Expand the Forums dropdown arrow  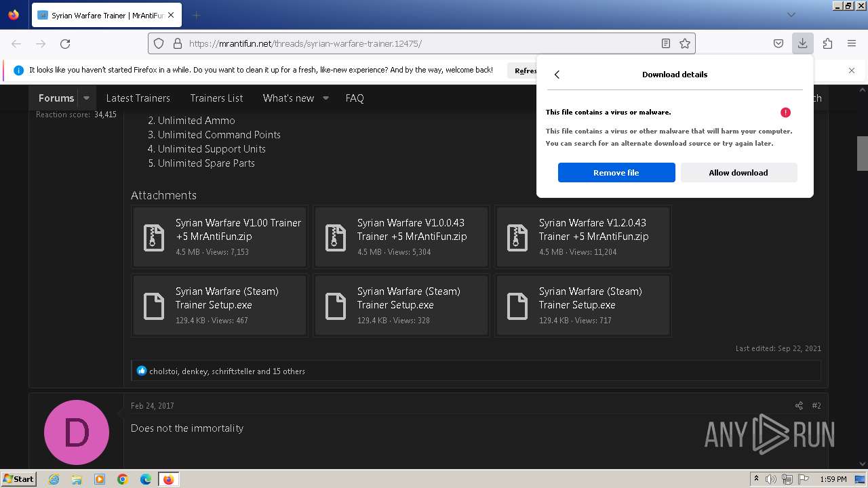pyautogui.click(x=86, y=98)
